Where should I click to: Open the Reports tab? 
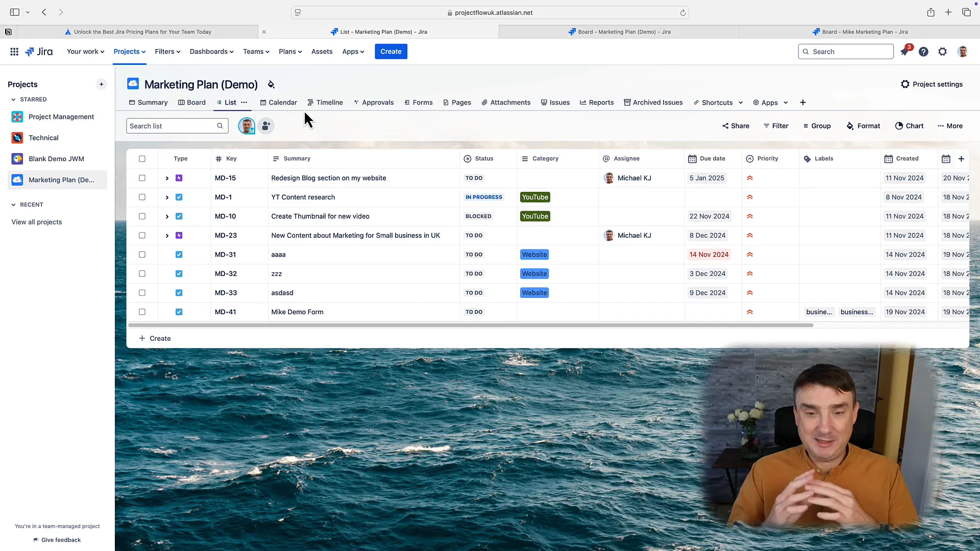click(597, 103)
